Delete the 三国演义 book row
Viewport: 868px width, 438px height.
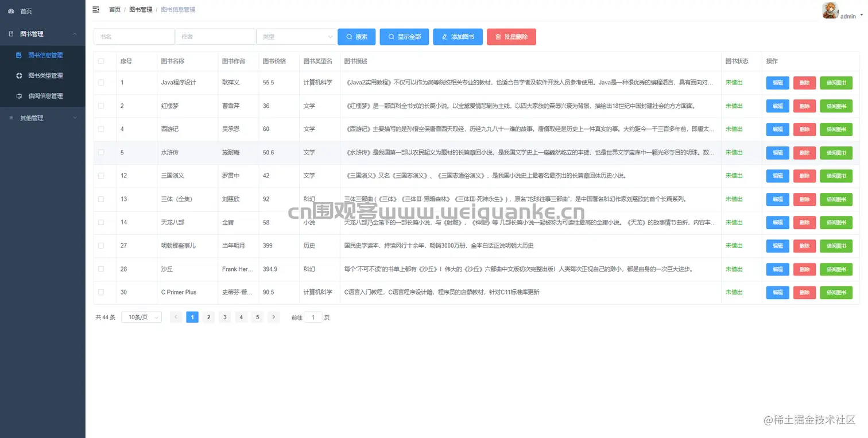click(x=804, y=176)
